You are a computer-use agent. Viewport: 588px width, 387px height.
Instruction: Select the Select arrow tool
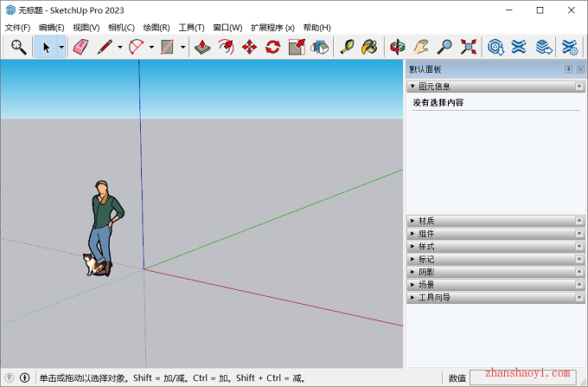[46, 48]
